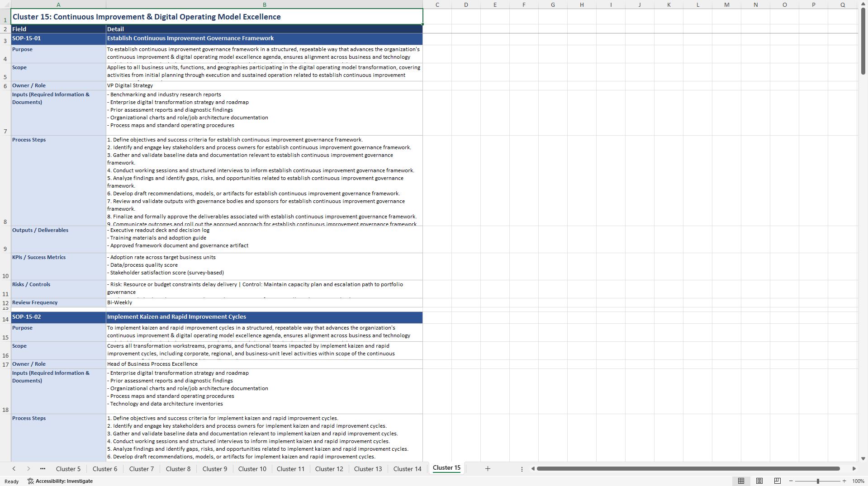Select row 16 'Scope' label cell
The height and width of the screenshot is (486, 868).
pos(58,350)
